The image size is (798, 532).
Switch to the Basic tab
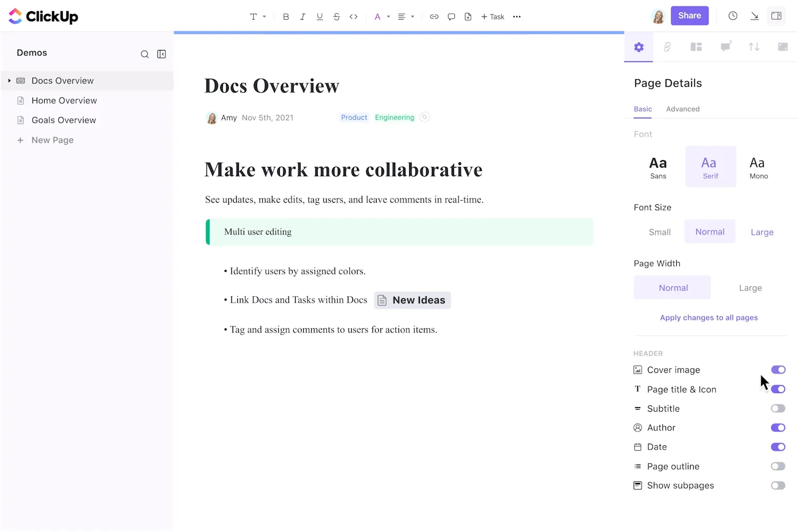[x=643, y=109]
